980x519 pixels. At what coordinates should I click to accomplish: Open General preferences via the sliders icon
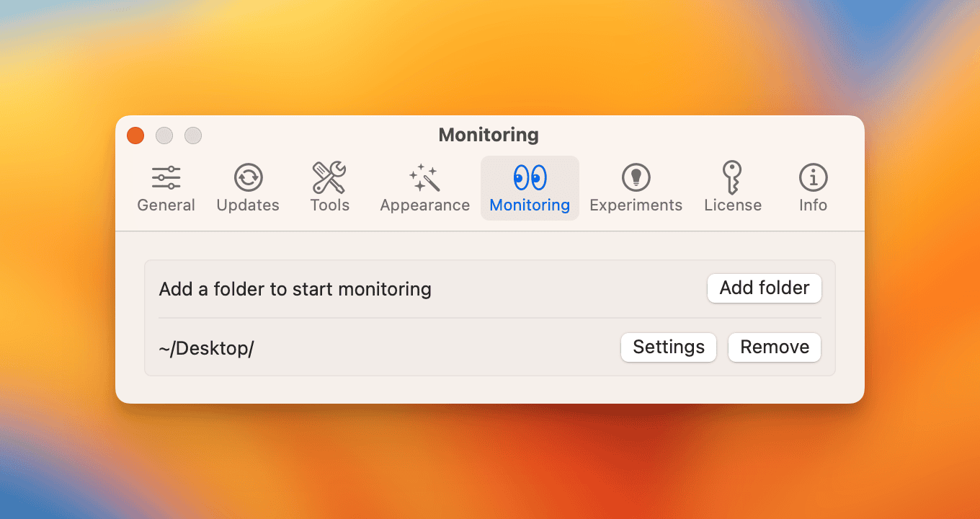(x=166, y=177)
